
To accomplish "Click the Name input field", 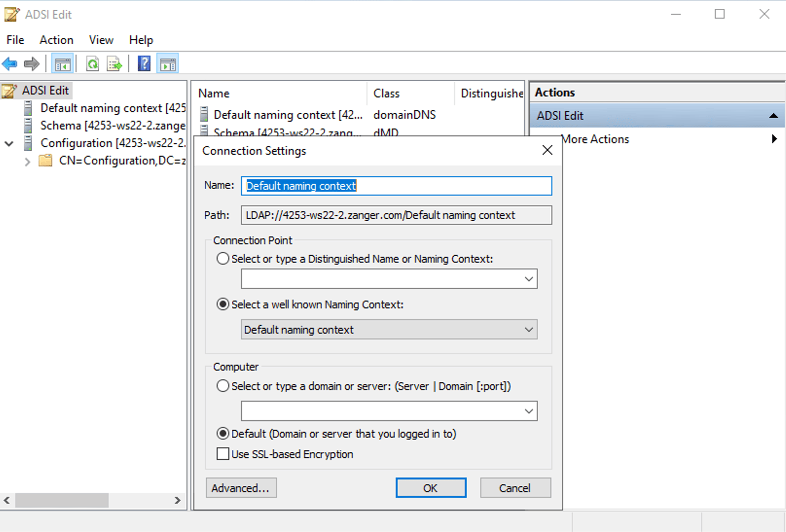I will 396,186.
